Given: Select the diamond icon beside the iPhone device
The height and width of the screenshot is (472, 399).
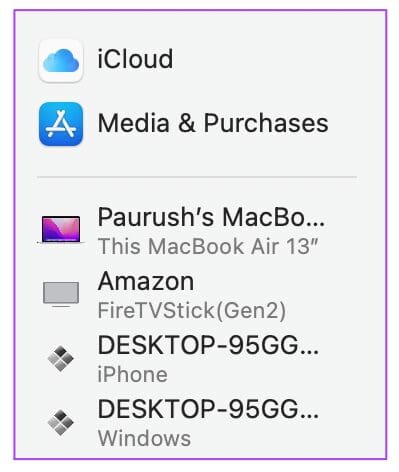Looking at the screenshot, I should 60,359.
